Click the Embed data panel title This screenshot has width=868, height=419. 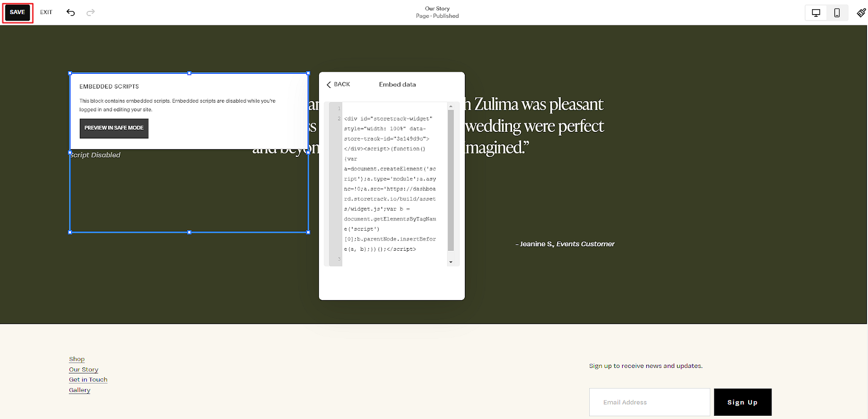tap(397, 85)
